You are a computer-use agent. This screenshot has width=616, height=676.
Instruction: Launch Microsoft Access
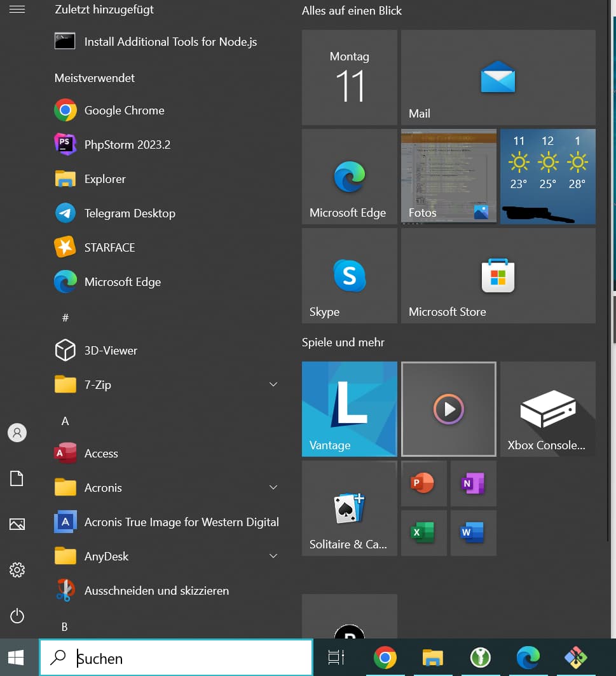pos(166,454)
